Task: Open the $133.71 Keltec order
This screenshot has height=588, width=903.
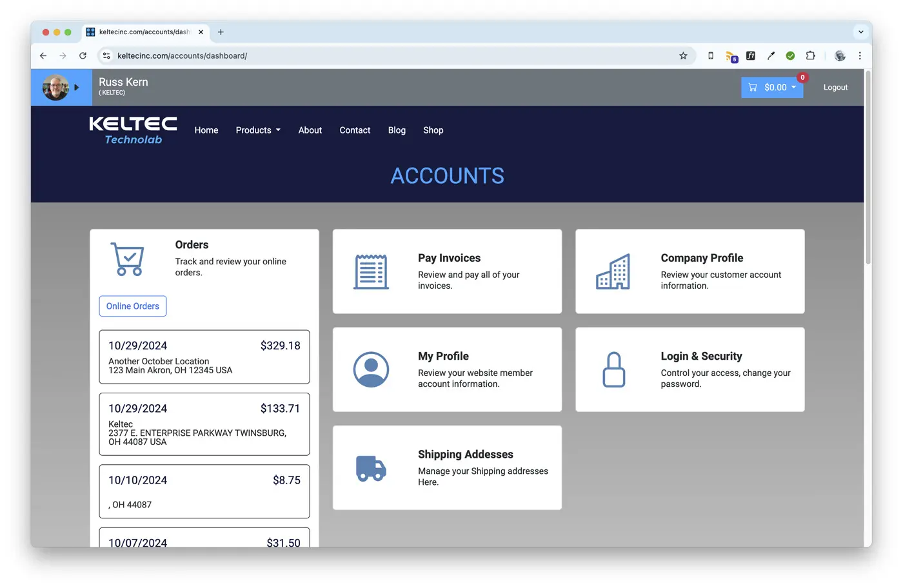Action: (x=204, y=424)
